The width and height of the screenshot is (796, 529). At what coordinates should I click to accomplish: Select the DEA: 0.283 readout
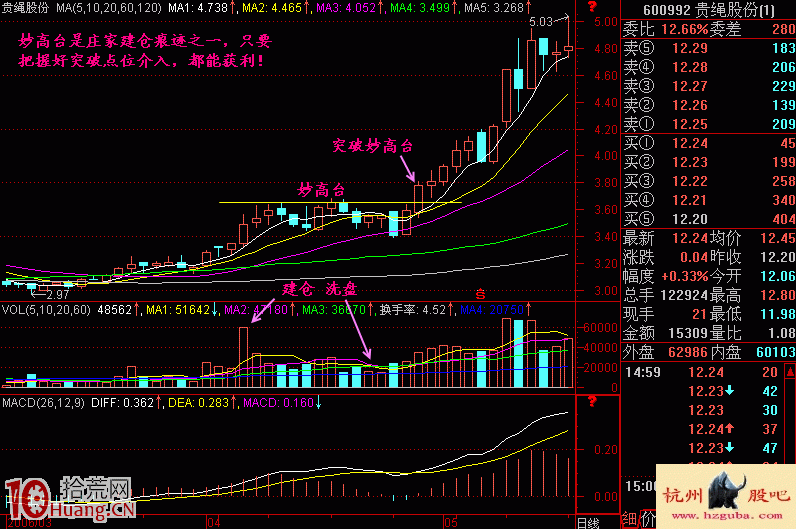pos(198,403)
